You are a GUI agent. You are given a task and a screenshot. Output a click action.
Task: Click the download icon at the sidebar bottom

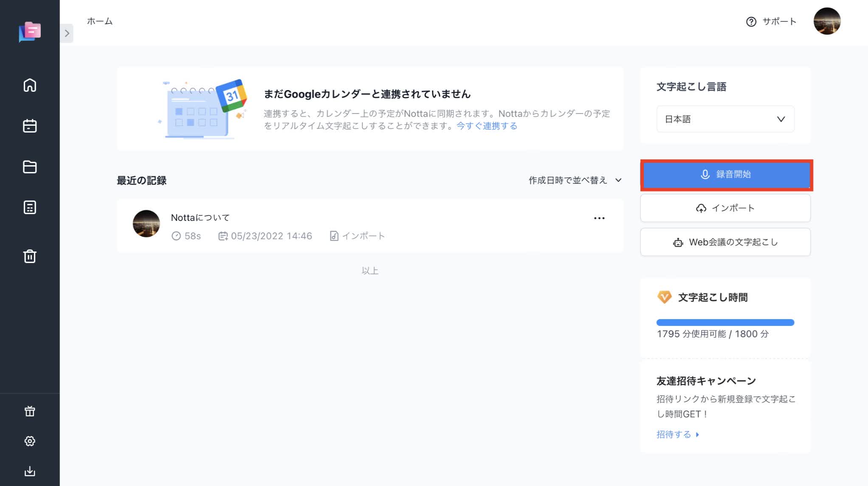click(x=30, y=471)
